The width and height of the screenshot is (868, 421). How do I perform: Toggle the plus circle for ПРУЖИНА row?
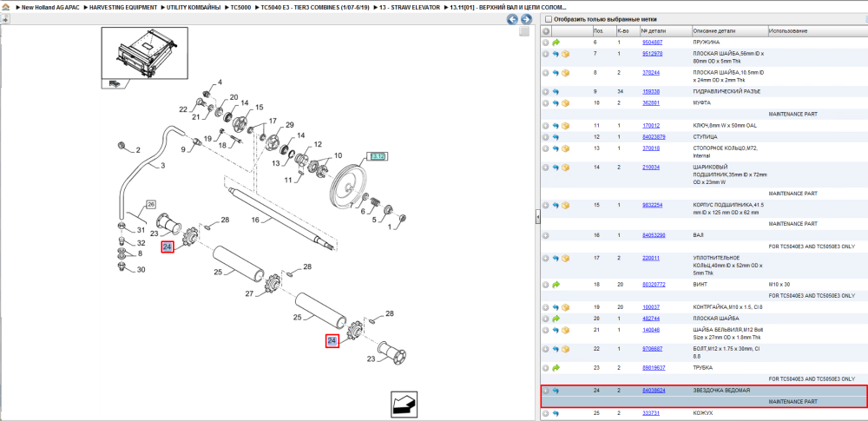pos(546,42)
